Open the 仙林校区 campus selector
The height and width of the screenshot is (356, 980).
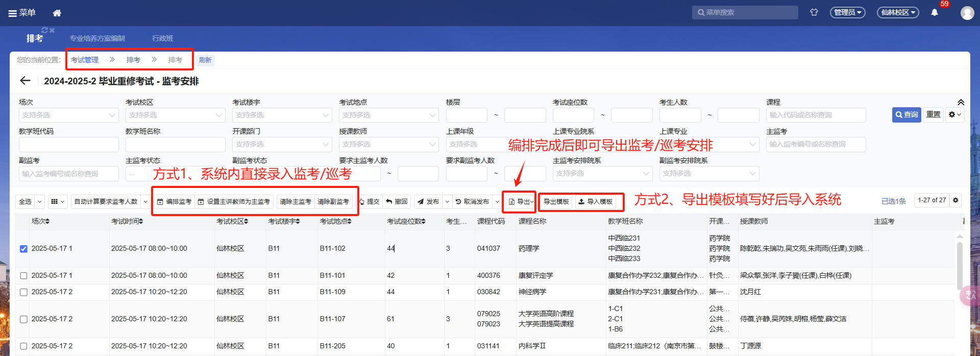[897, 12]
